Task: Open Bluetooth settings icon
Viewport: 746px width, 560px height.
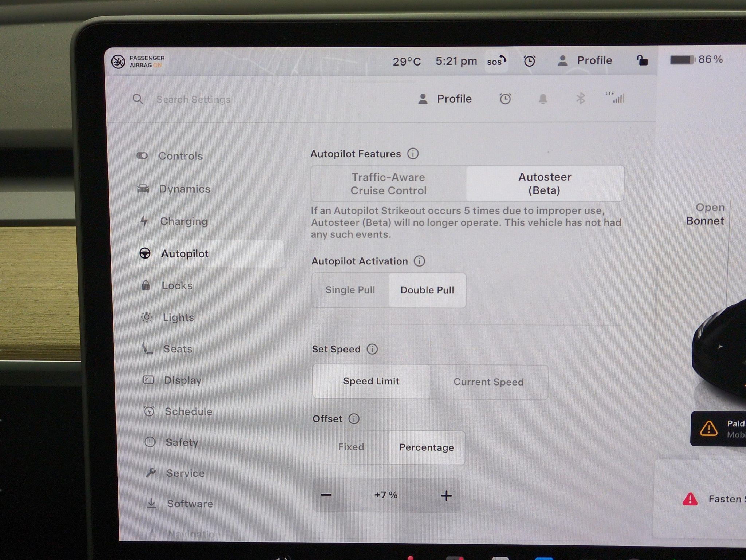Action: pos(580,98)
